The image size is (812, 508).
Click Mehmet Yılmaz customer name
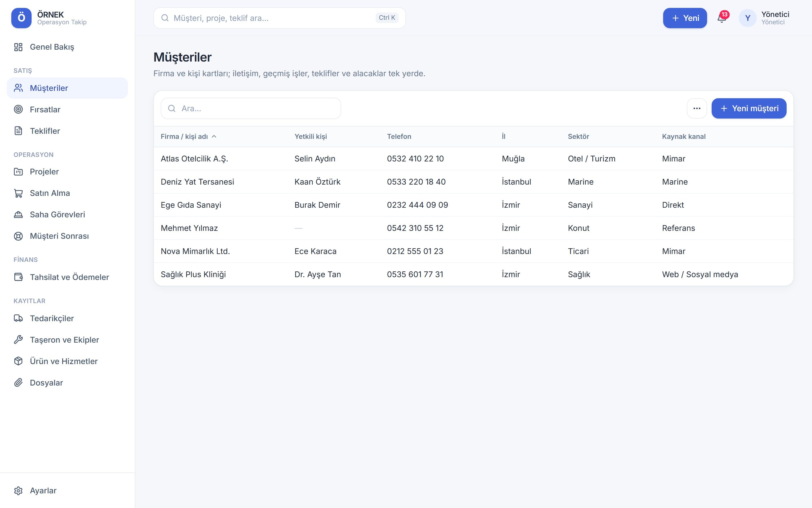189,228
